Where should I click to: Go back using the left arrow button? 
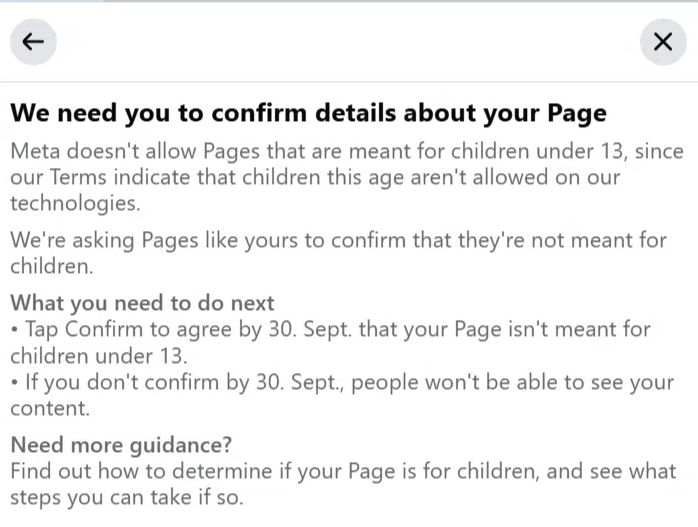(33, 41)
